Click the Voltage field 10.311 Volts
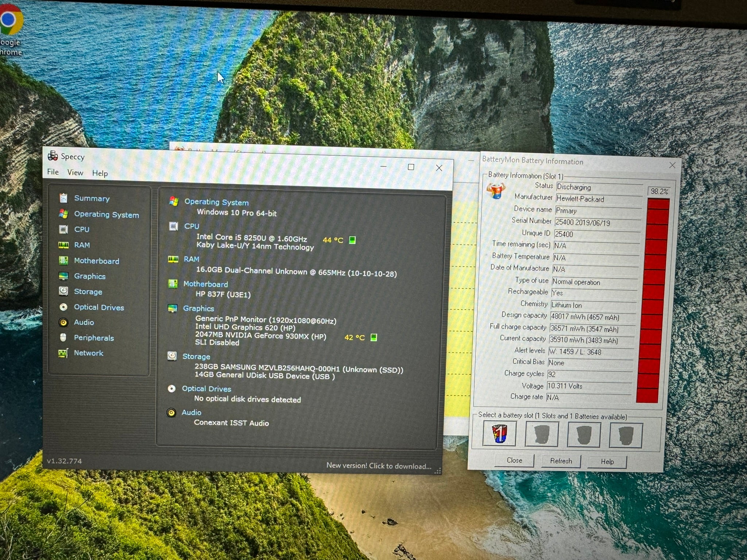Screen dimensions: 747x560 (589, 386)
